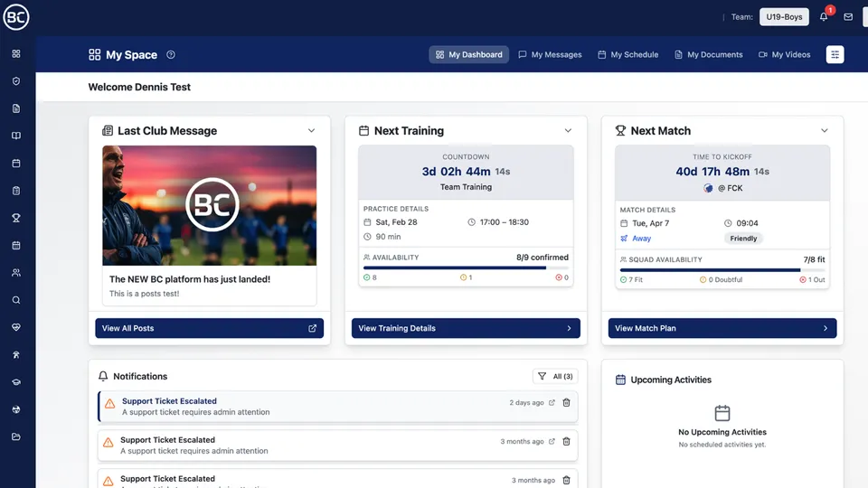Viewport: 868px width, 488px height.
Task: Click the Friendly match type badge
Action: click(x=743, y=239)
